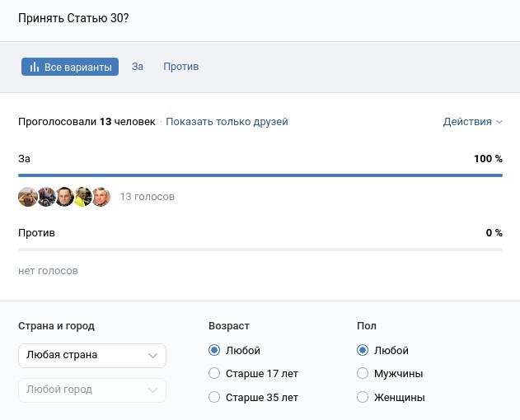Click the "Страна и город" heading
The image size is (520, 420).
point(56,326)
